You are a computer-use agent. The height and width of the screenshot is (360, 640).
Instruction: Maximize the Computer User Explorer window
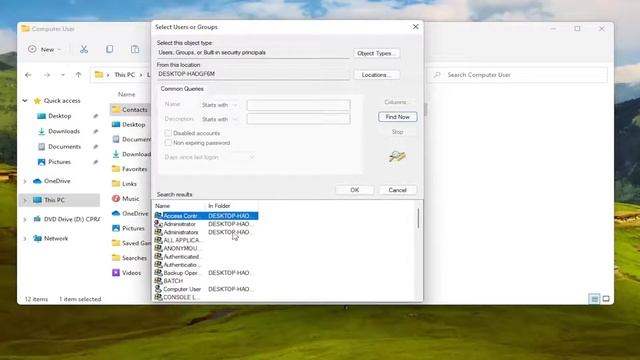coord(577,29)
